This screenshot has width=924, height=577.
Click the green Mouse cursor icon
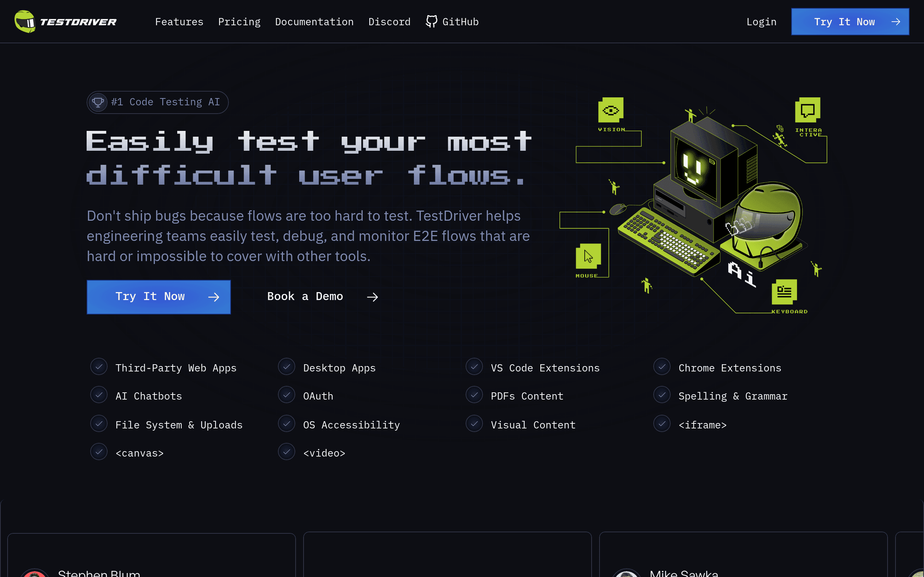coord(588,256)
